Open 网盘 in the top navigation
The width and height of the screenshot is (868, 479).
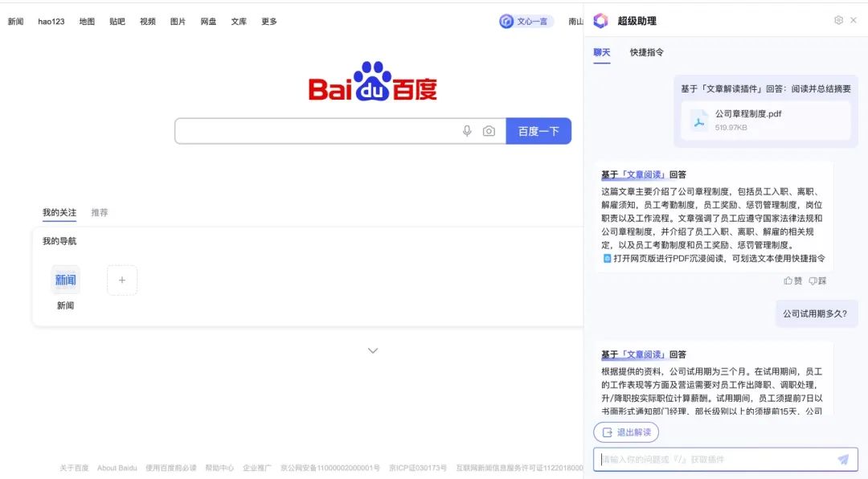(x=208, y=22)
